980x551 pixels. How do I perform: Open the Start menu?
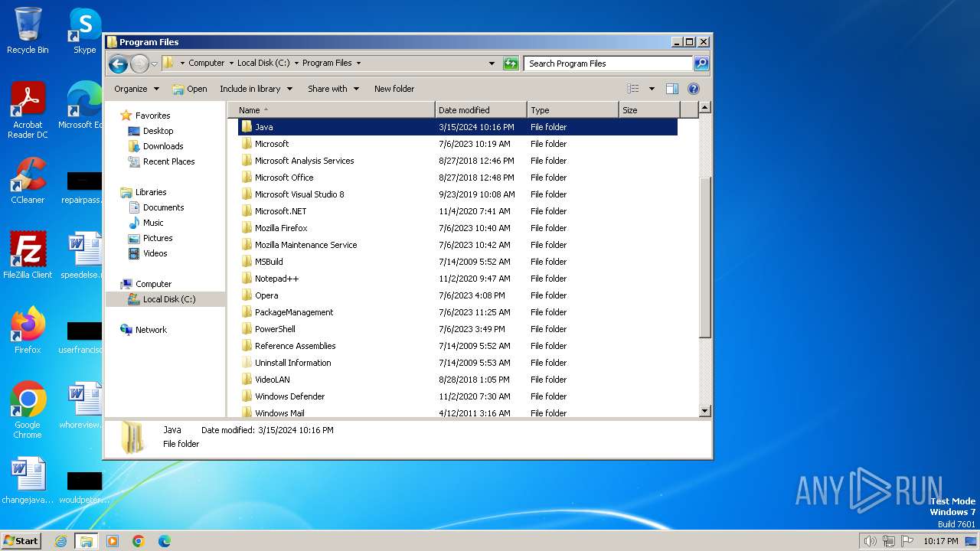[x=21, y=541]
